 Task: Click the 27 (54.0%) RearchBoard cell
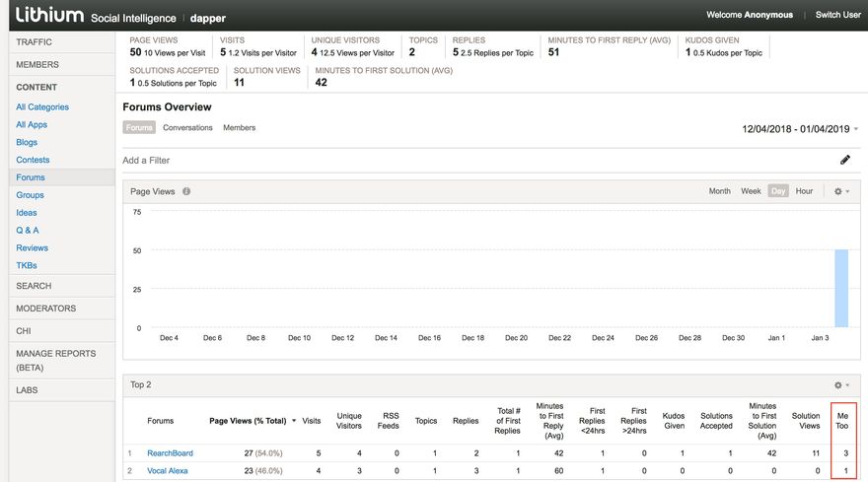263,453
